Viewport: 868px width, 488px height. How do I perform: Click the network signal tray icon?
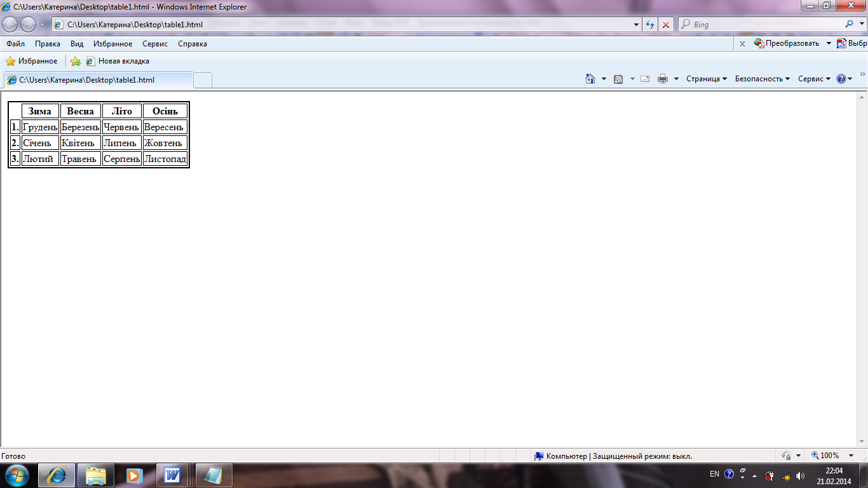point(785,475)
